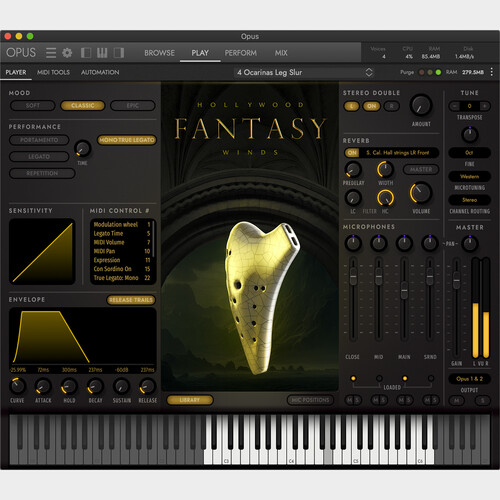Toggle the left sidebar panel icon

[86, 53]
